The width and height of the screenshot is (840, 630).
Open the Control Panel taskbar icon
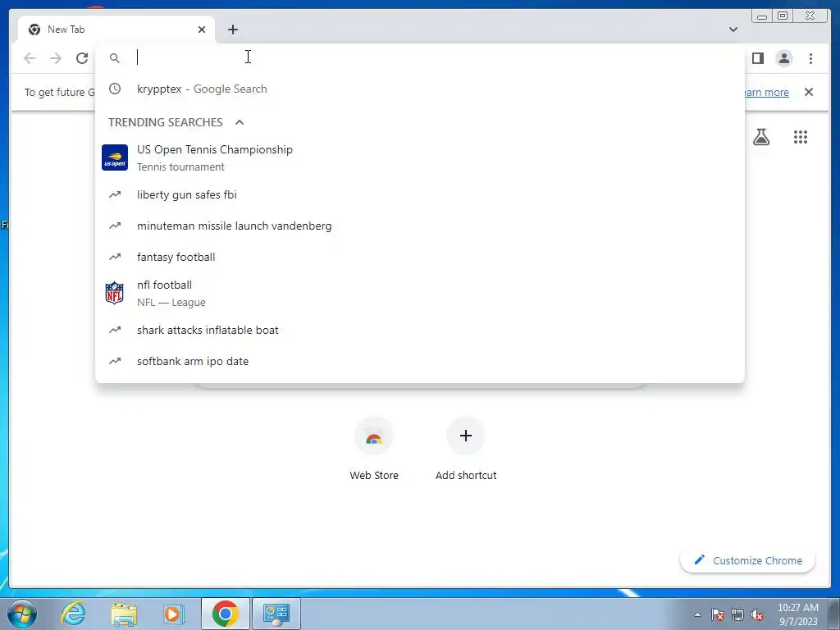(x=276, y=614)
